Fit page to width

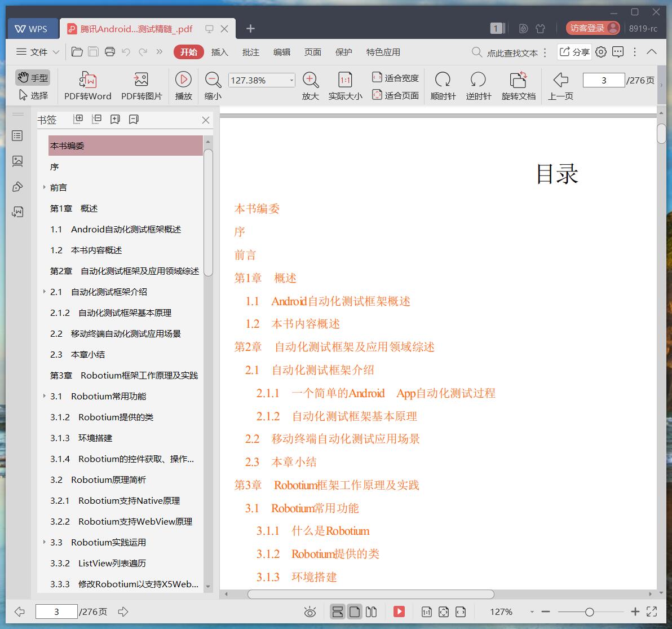[x=395, y=78]
